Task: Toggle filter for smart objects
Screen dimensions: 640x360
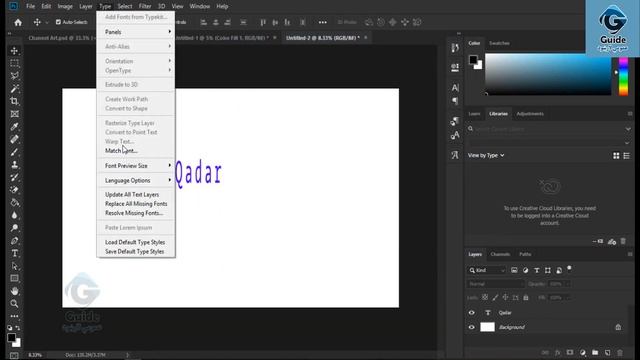Action: 559,270
